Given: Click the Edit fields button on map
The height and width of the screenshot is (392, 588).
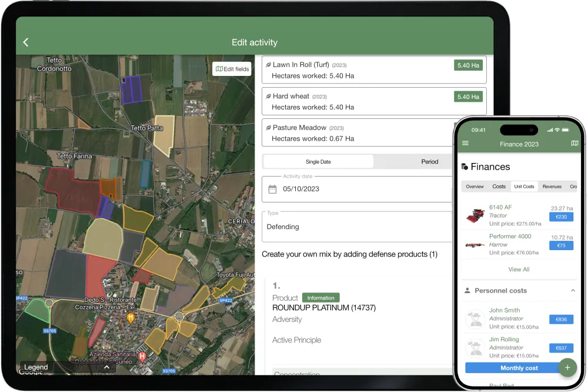Looking at the screenshot, I should [x=232, y=69].
